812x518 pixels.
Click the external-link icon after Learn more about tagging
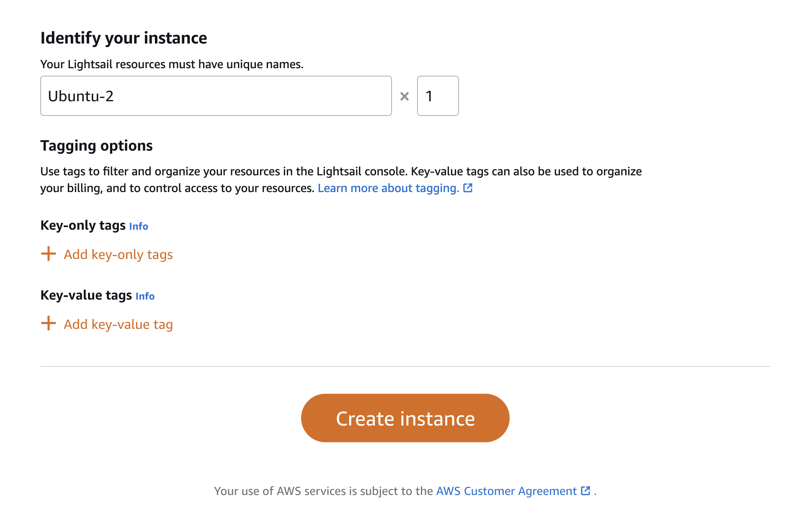click(x=468, y=188)
